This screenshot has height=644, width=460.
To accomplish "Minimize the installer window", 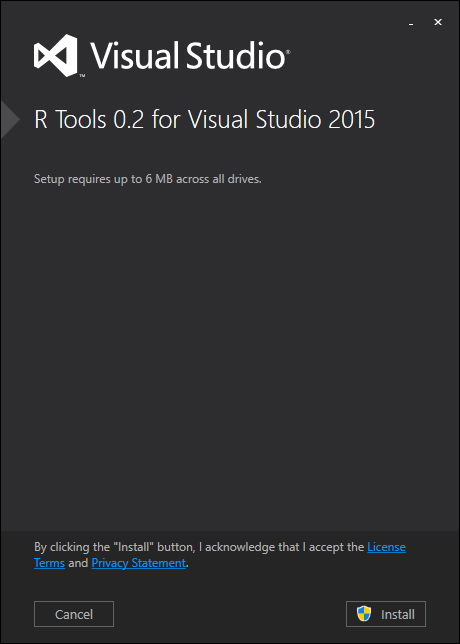I will click(x=411, y=23).
